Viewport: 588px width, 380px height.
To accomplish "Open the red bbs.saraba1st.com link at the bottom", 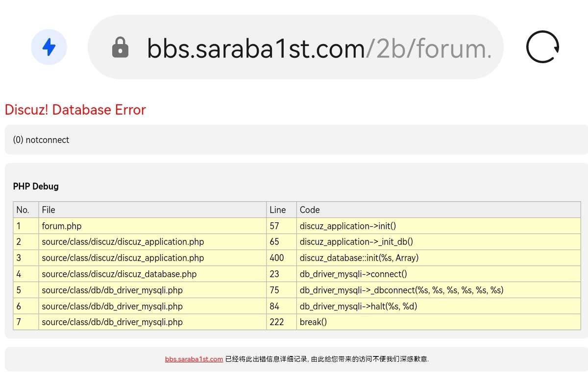I will pos(194,359).
